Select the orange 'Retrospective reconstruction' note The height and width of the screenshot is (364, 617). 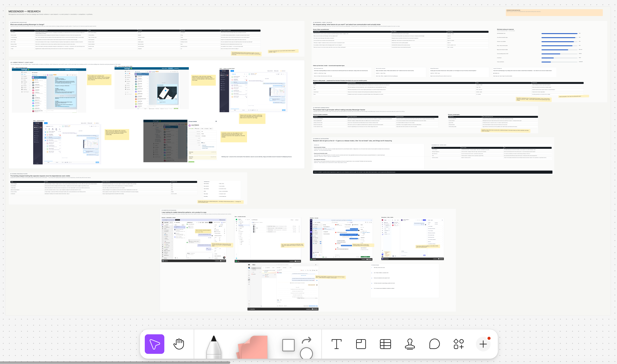tap(554, 13)
